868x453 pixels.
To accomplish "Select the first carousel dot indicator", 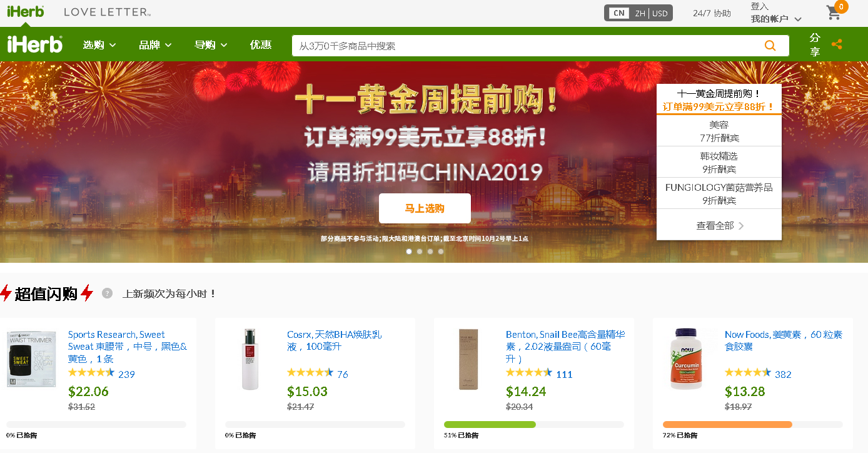I will coord(409,252).
